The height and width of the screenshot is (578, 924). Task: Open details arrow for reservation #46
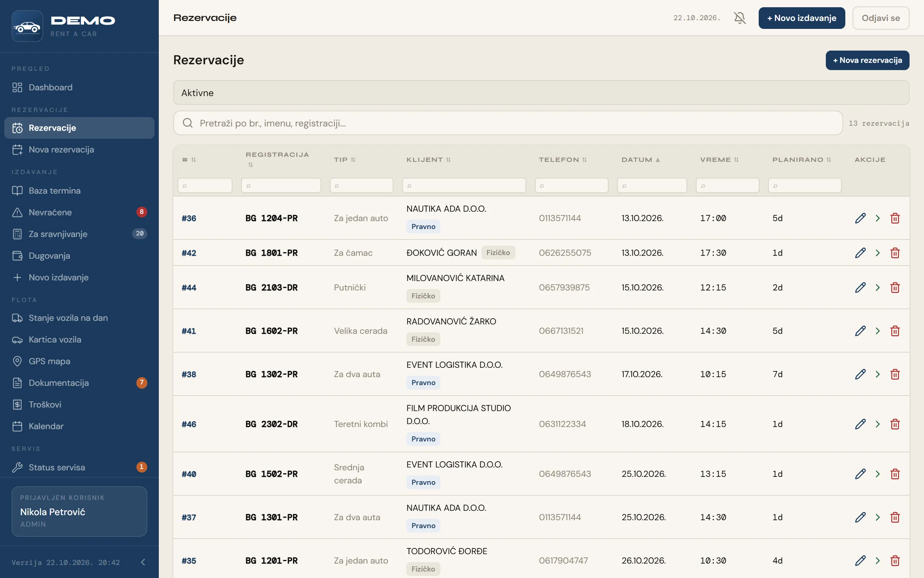[878, 424]
